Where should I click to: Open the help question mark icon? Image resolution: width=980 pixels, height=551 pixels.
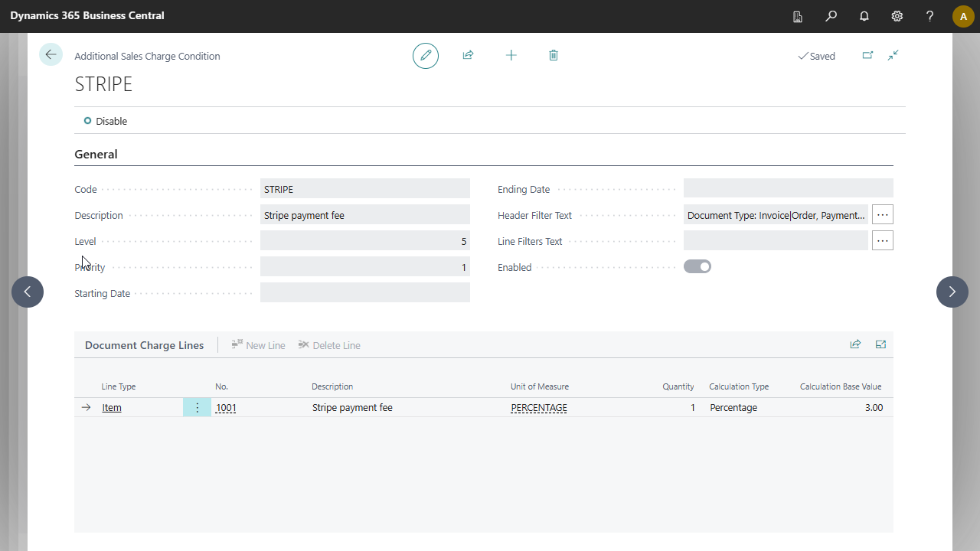[x=930, y=16]
